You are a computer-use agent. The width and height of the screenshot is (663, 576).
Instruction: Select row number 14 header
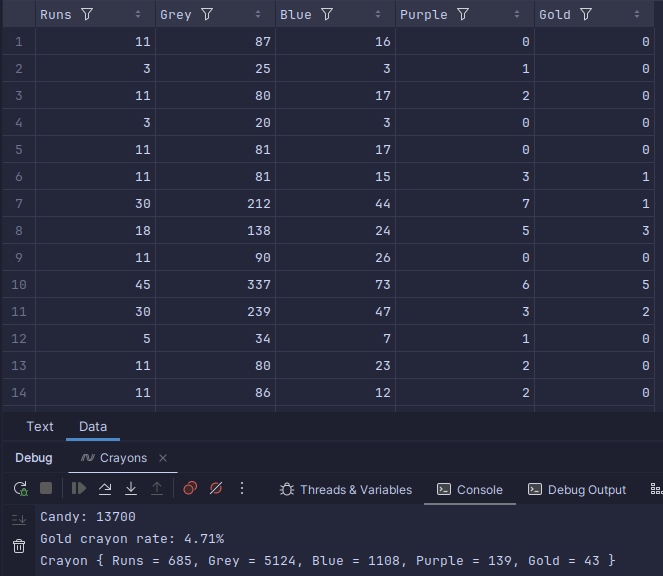click(x=19, y=393)
